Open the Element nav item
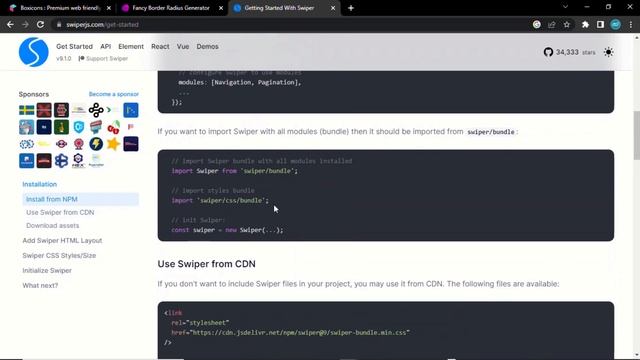640x360 pixels. 131,47
